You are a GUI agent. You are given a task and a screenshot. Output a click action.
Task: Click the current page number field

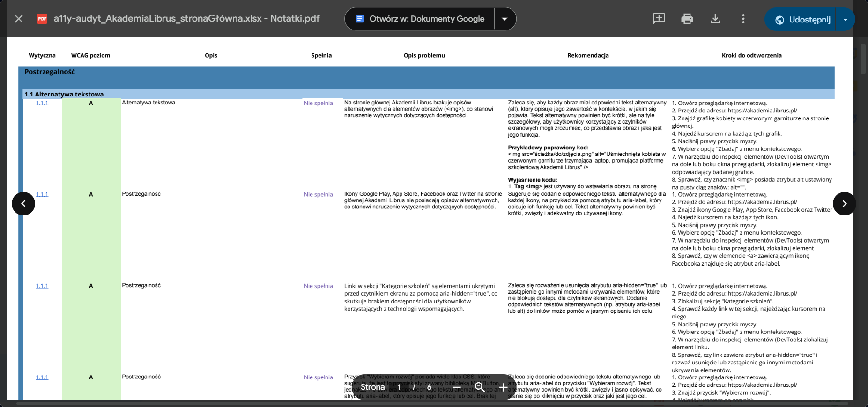coord(399,387)
